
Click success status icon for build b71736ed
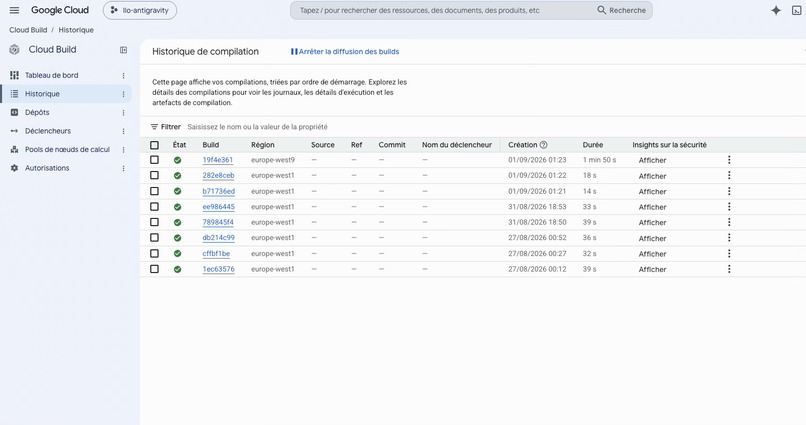pyautogui.click(x=177, y=192)
